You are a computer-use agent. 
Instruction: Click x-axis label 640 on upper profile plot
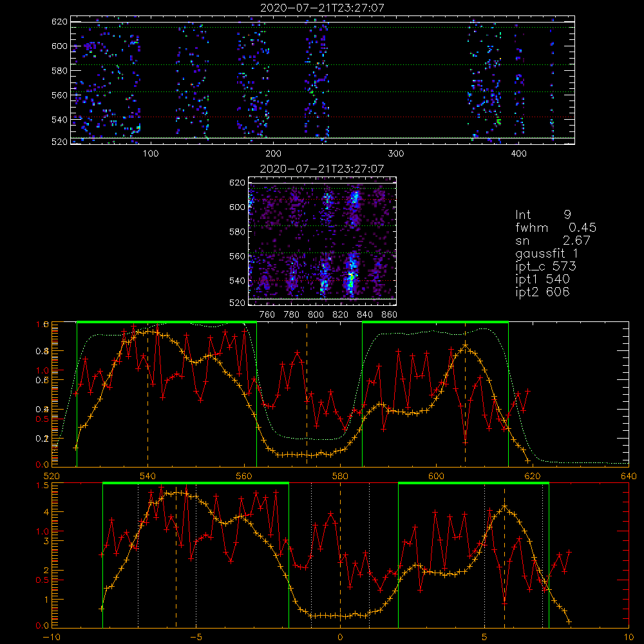629,476
